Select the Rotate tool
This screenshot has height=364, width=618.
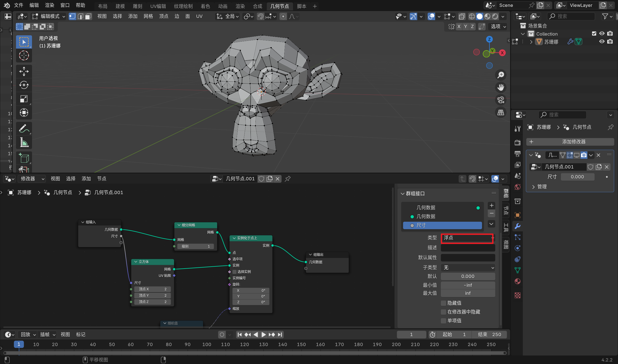[x=24, y=85]
